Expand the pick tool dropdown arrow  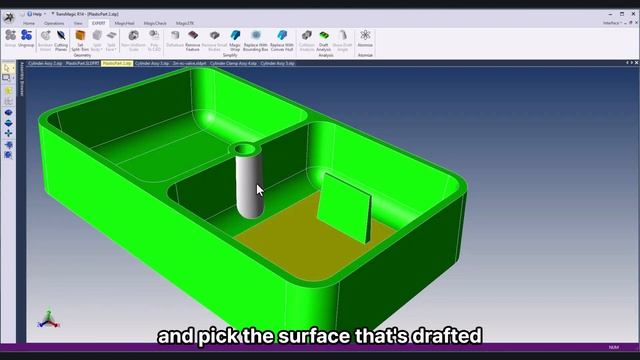tap(13, 68)
